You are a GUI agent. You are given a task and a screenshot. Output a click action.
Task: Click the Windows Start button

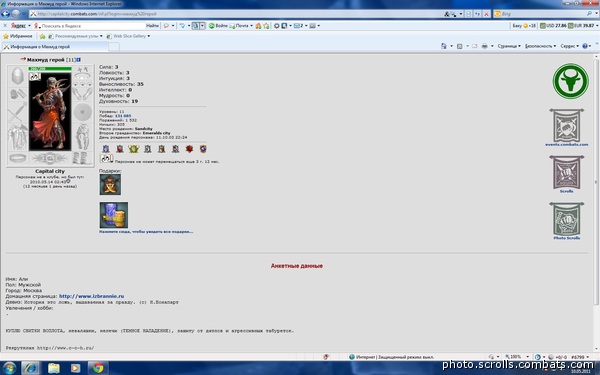point(8,368)
